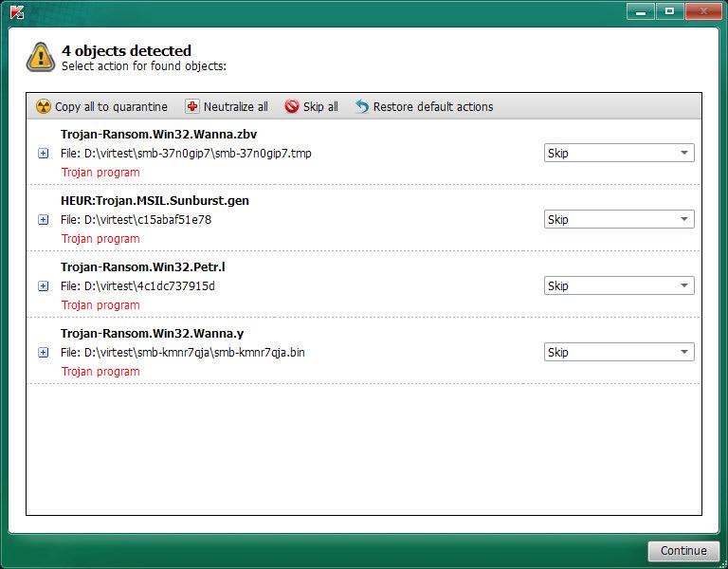This screenshot has width=728, height=569.
Task: Click Select action for found objects text
Action: [x=144, y=66]
